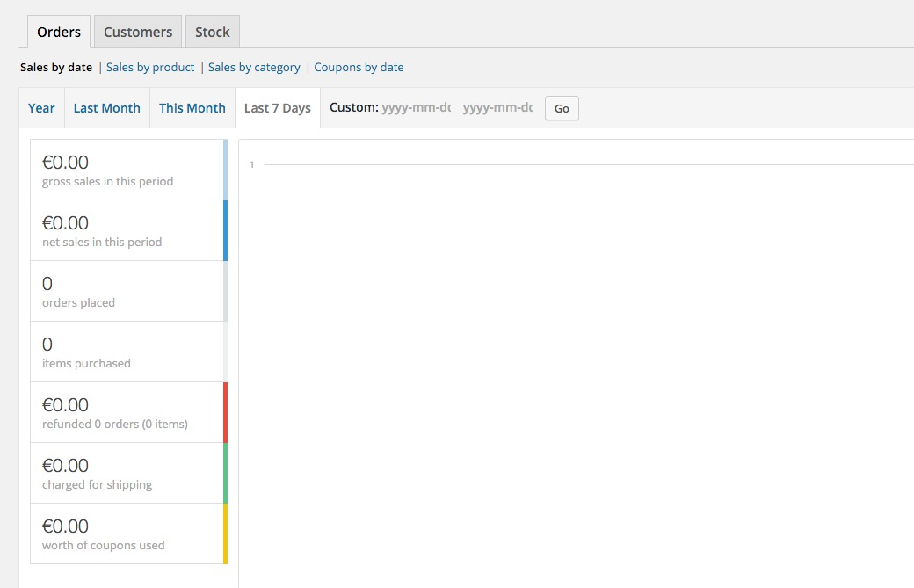
Task: Switch to the Orders tab
Action: (58, 32)
